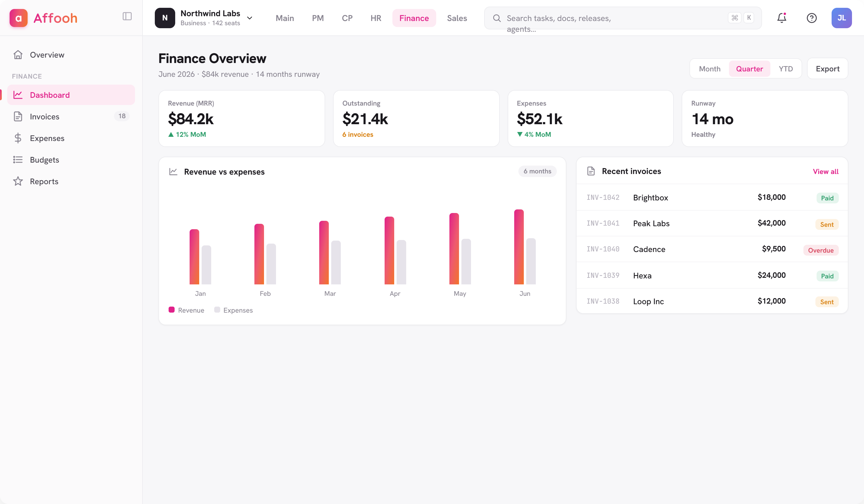Click the down-triangle in Expenses card

click(x=520, y=134)
